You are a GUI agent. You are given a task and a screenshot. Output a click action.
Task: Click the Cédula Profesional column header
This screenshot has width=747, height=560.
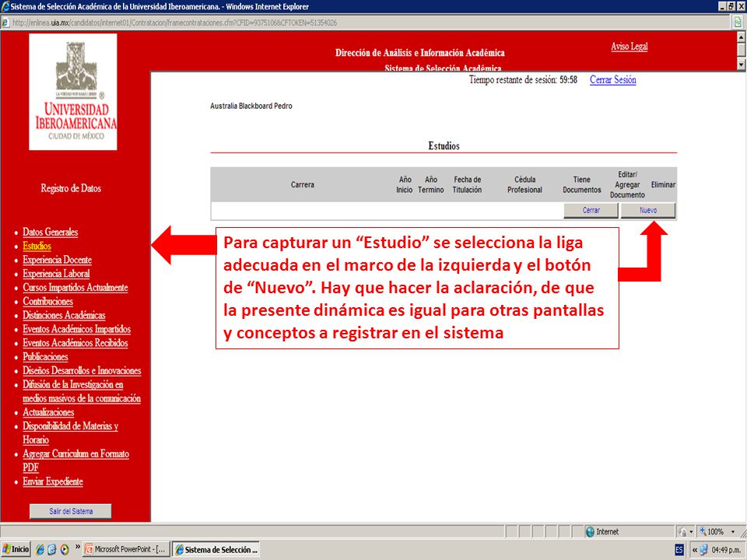524,184
